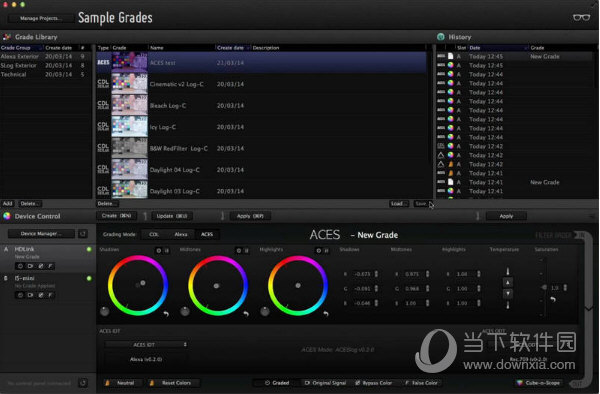
Task: Select the Technical grade group
Action: coord(46,74)
